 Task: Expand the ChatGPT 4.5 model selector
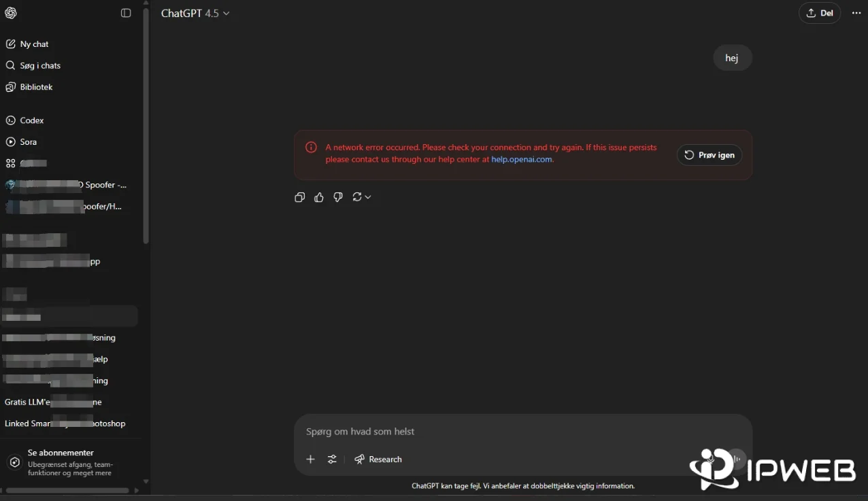coord(195,13)
